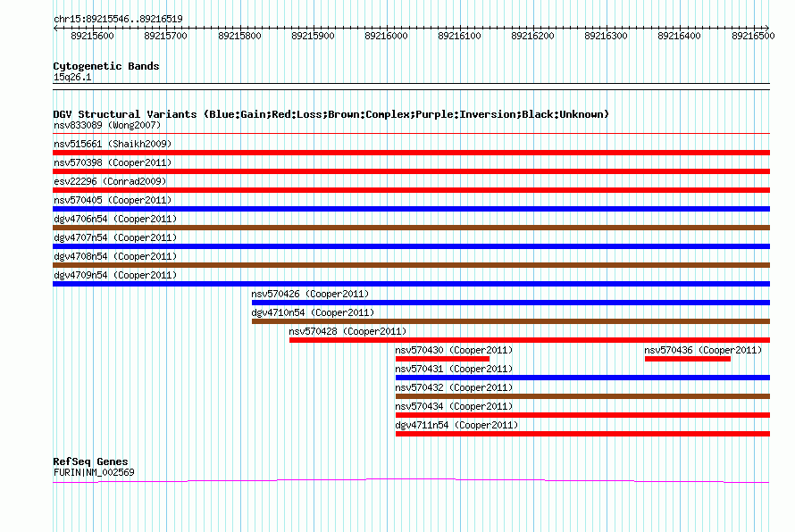The height and width of the screenshot is (532, 795).
Task: Open the esv22296 (Conrad2009) variant label
Action: point(110,181)
